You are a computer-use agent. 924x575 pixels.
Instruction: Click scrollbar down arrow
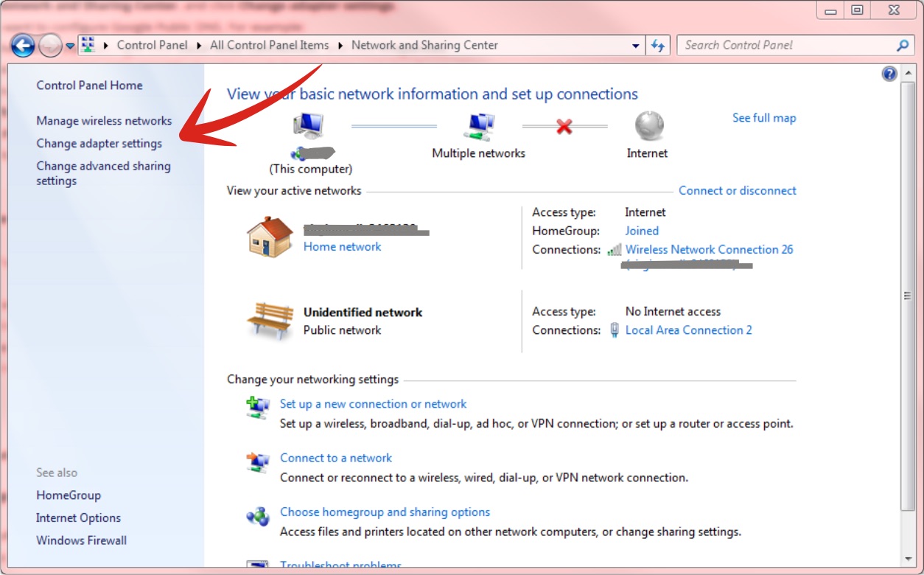click(x=908, y=559)
